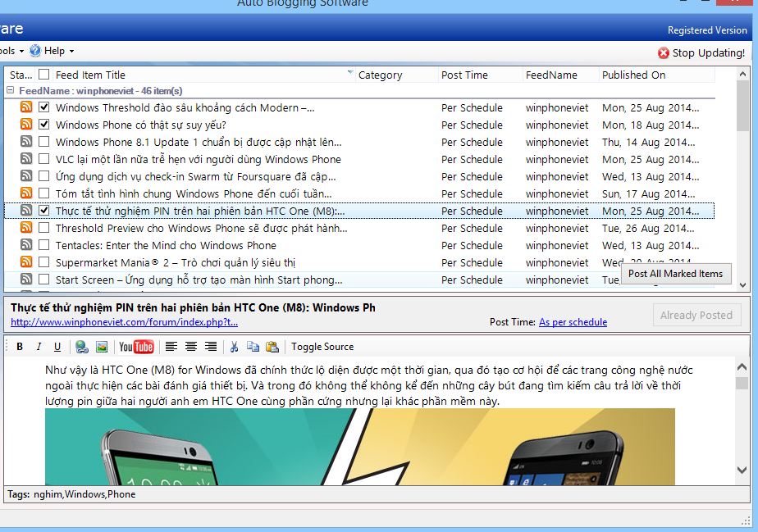Click feed list scrollbar up arrow
This screenshot has height=532, width=758.
point(742,75)
